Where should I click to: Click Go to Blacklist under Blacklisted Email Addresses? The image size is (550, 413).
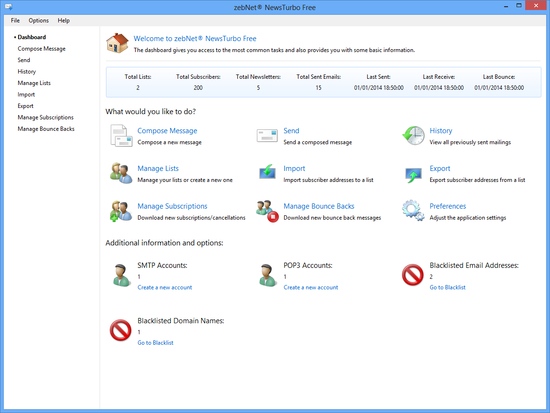[447, 287]
